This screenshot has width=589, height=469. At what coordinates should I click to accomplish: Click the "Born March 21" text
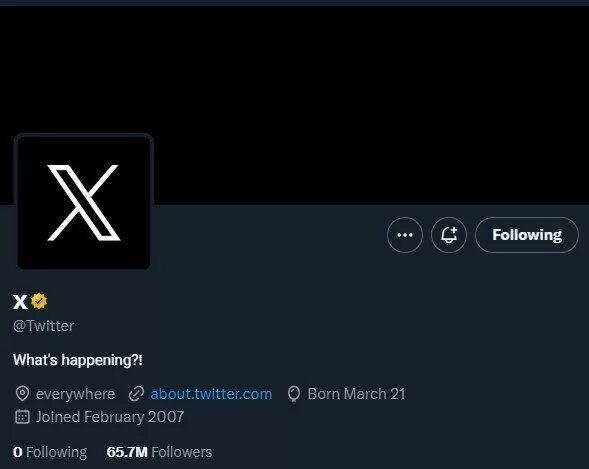tap(356, 394)
